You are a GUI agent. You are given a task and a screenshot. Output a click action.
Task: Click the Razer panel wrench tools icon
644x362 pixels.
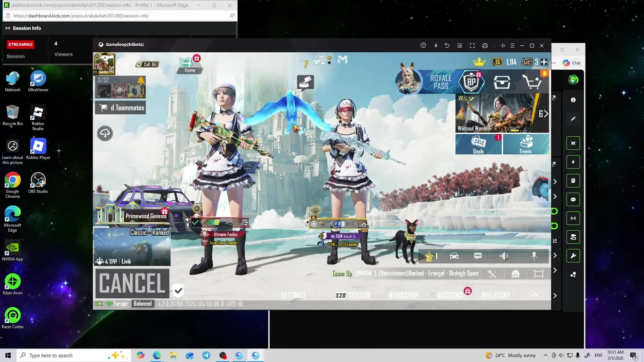tap(573, 255)
